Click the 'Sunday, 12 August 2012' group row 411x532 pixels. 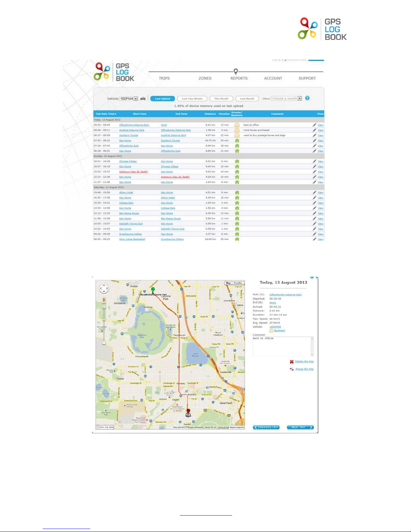(209, 156)
